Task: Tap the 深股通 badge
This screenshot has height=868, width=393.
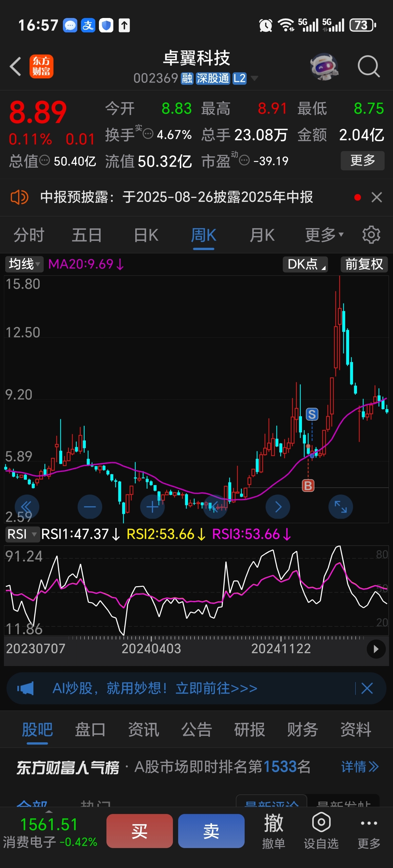Action: tap(213, 79)
